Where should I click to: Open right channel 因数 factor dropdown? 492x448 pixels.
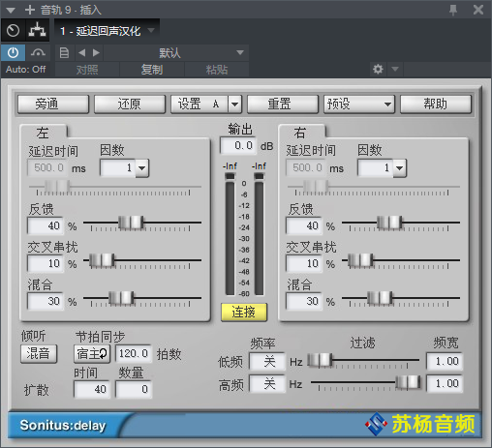tap(400, 168)
